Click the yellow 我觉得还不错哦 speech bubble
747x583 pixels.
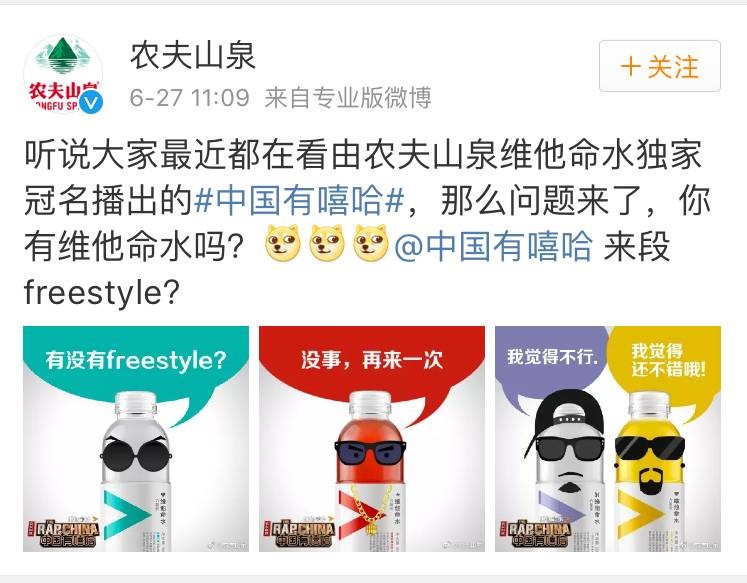point(666,359)
